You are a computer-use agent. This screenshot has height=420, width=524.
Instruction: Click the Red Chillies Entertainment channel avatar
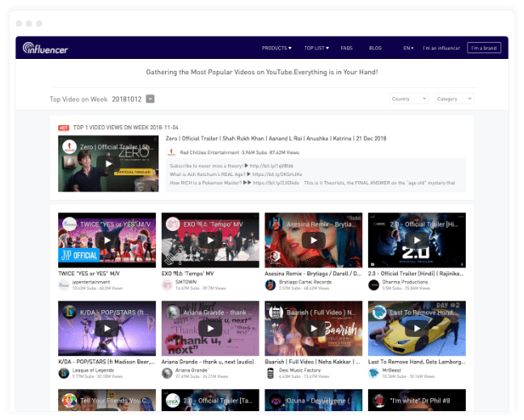coord(171,152)
